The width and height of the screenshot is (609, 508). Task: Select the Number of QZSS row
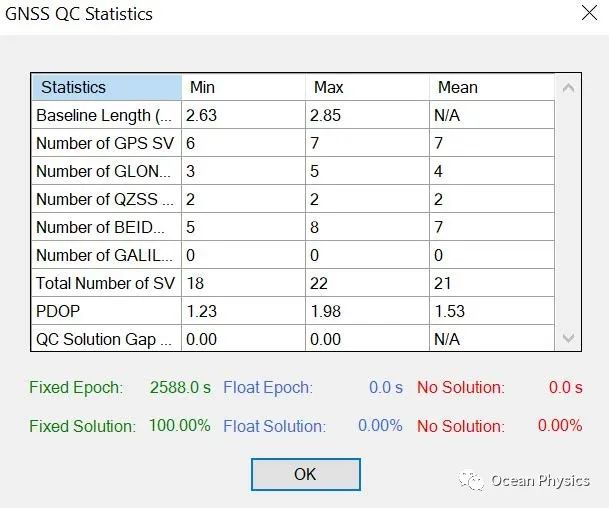106,199
